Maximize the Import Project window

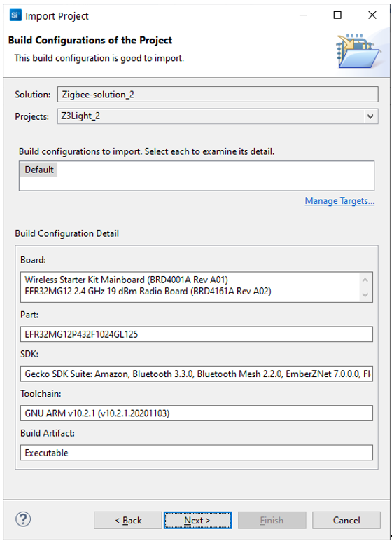(337, 15)
